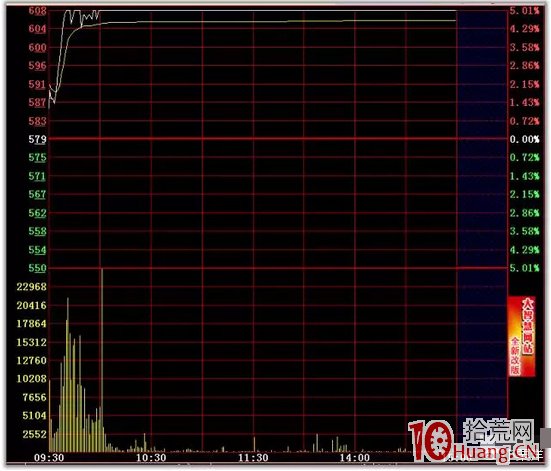This screenshot has width=551, height=471.
Task: Click the 604 price label
Action: (37, 28)
